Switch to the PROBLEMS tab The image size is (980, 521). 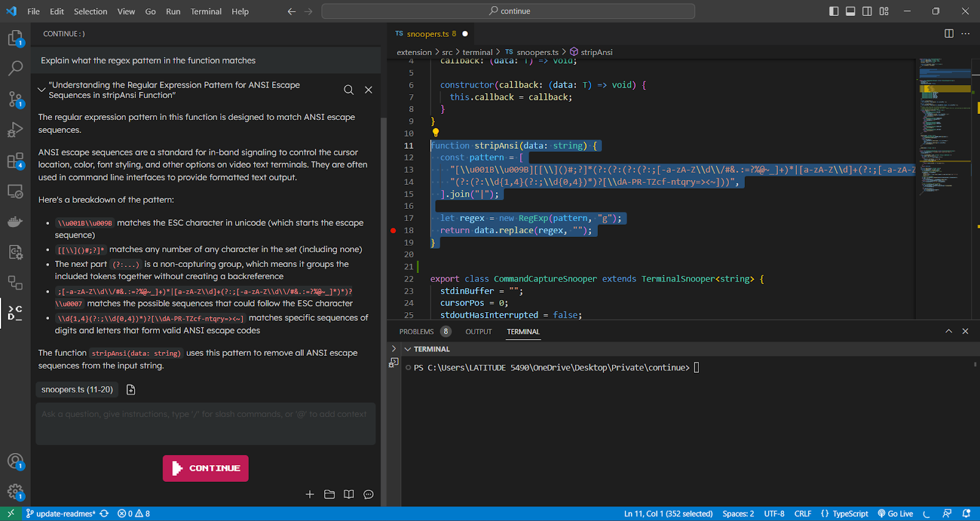(417, 332)
